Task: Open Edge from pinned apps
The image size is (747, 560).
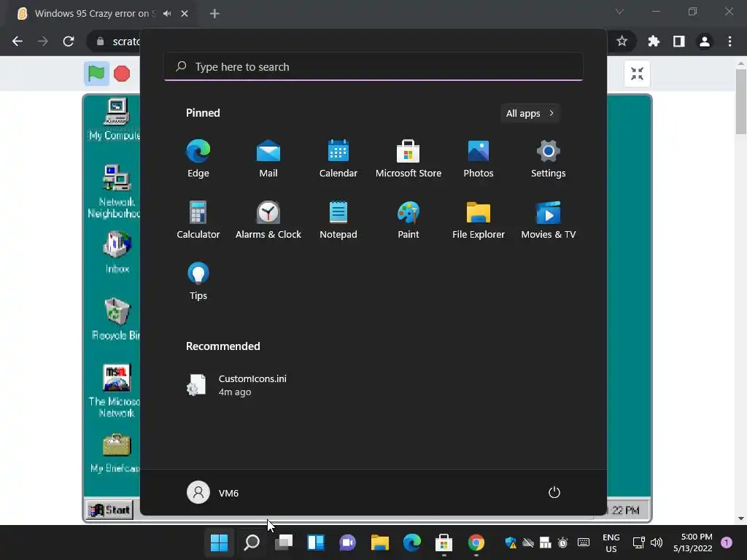Action: pyautogui.click(x=198, y=159)
